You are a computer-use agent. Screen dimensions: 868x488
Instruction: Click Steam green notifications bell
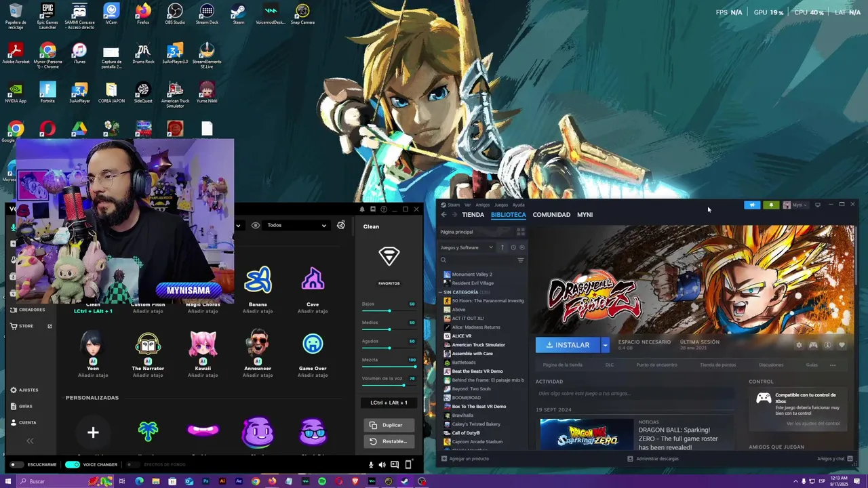771,205
